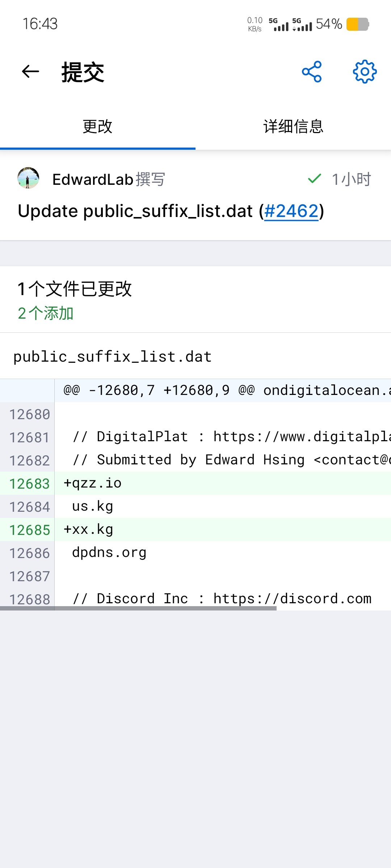Tap line number 12684

coord(29,507)
